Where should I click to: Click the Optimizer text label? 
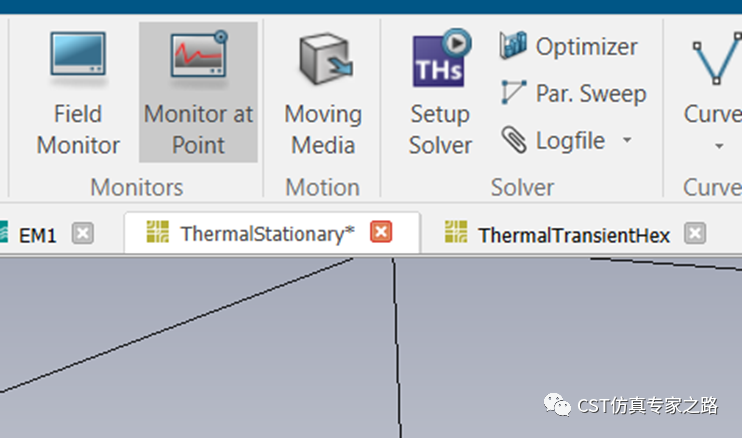click(586, 46)
